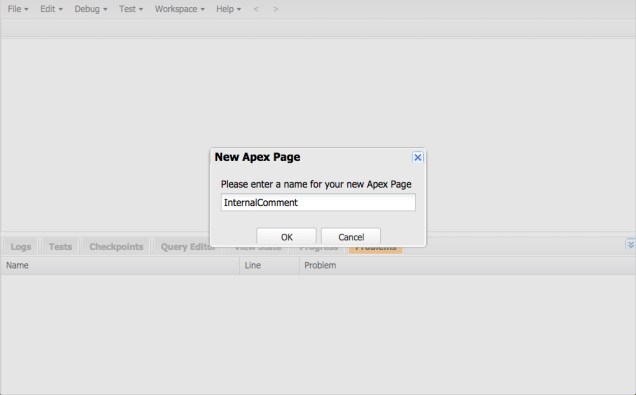
Task: Switch to the Checkpoints tab
Action: 116,247
